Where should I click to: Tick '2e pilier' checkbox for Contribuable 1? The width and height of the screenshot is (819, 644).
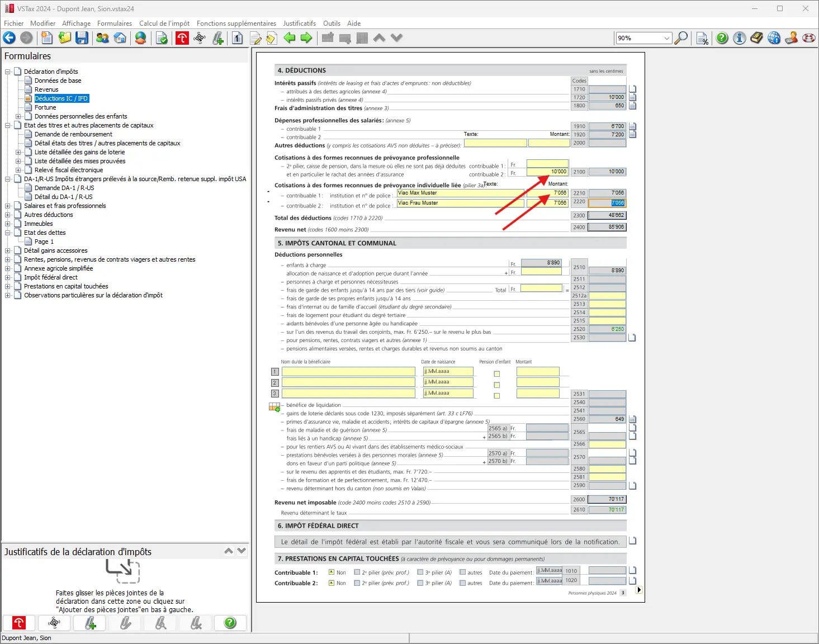[357, 572]
